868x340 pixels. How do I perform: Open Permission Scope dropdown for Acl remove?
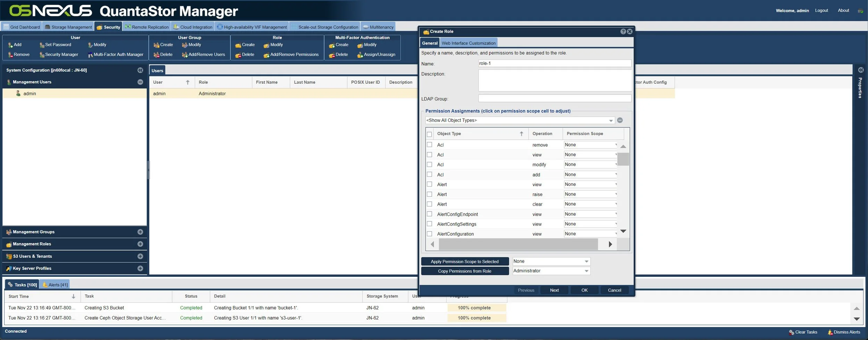click(x=590, y=145)
